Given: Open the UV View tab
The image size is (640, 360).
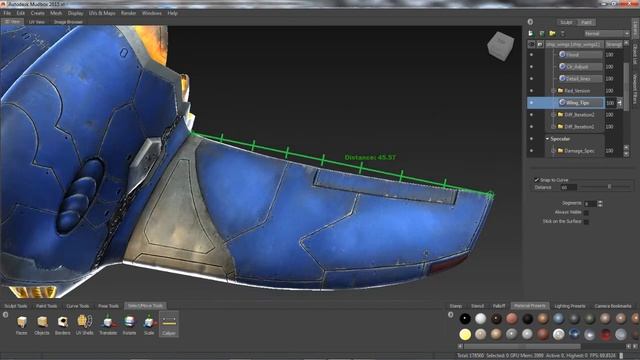Looking at the screenshot, I should tap(37, 22).
